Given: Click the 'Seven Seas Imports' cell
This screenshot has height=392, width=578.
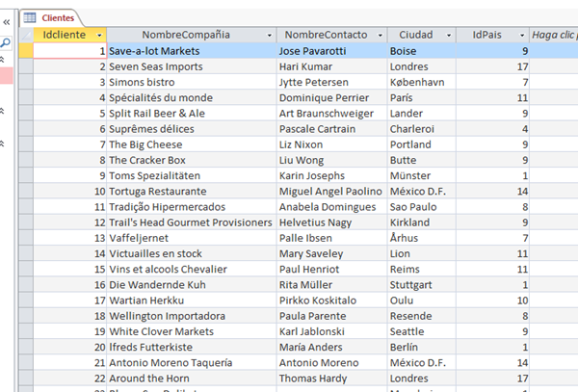Looking at the screenshot, I should point(192,66).
